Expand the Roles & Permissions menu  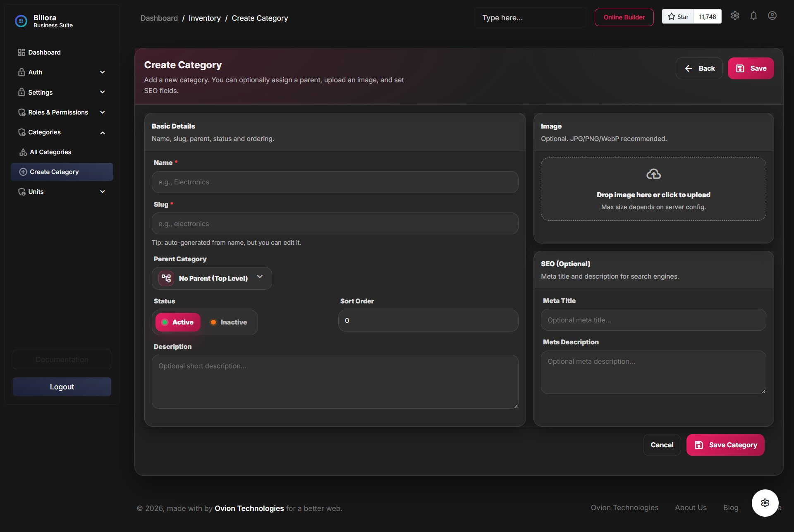pos(58,112)
